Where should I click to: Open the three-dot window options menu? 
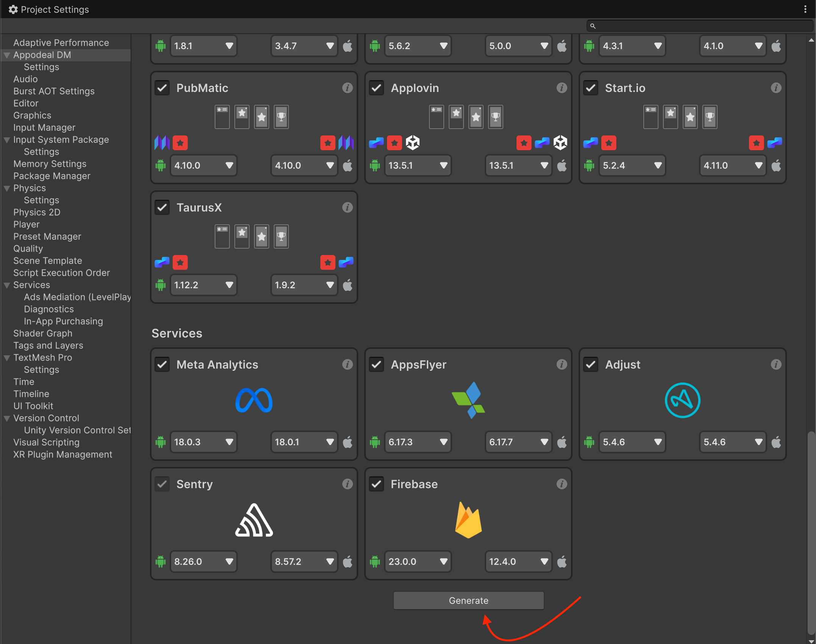pos(805,9)
